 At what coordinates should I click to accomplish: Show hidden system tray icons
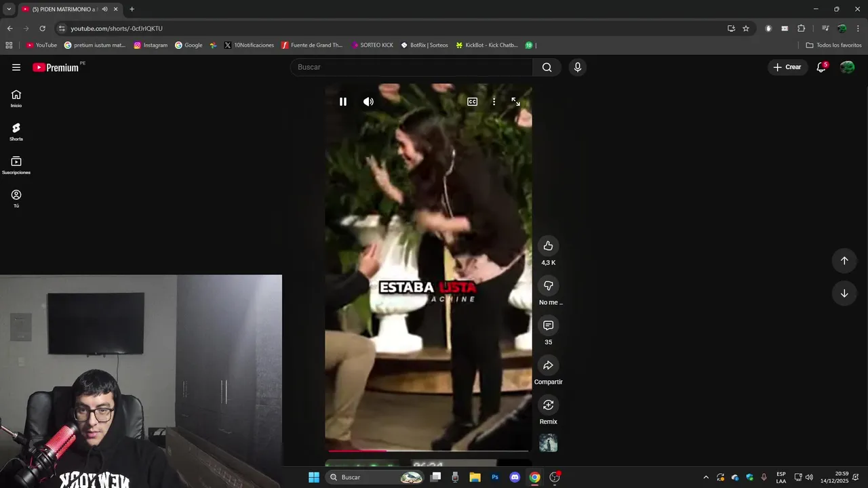point(705,477)
